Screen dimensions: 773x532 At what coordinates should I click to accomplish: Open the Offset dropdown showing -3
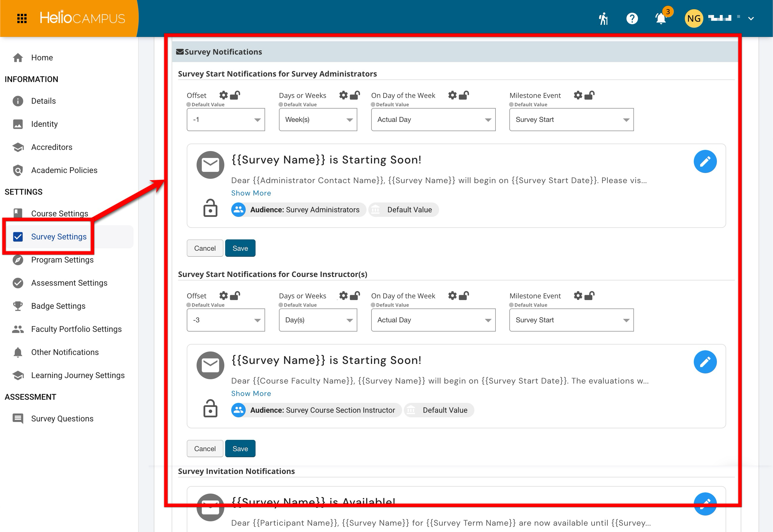pyautogui.click(x=226, y=320)
